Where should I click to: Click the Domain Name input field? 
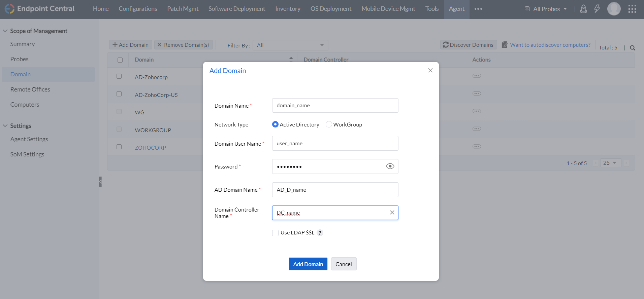(x=335, y=106)
